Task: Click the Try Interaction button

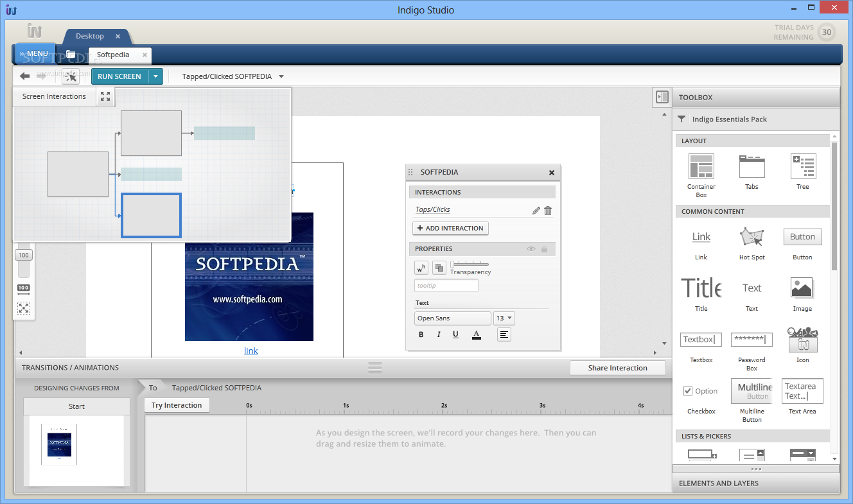Action: 177,405
